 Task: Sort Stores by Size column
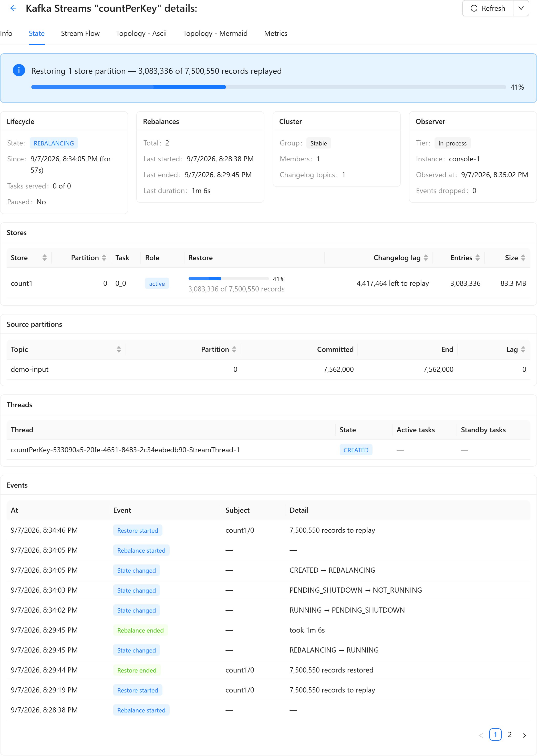(x=523, y=258)
